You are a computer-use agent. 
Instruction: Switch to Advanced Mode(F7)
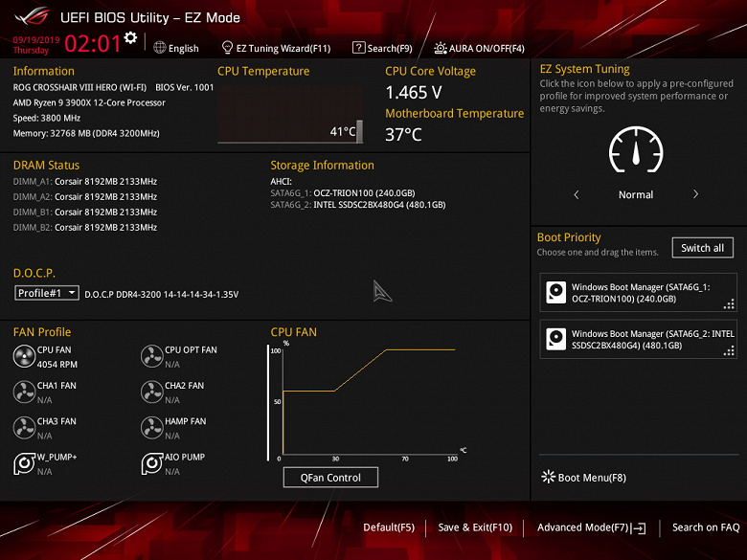(591, 527)
